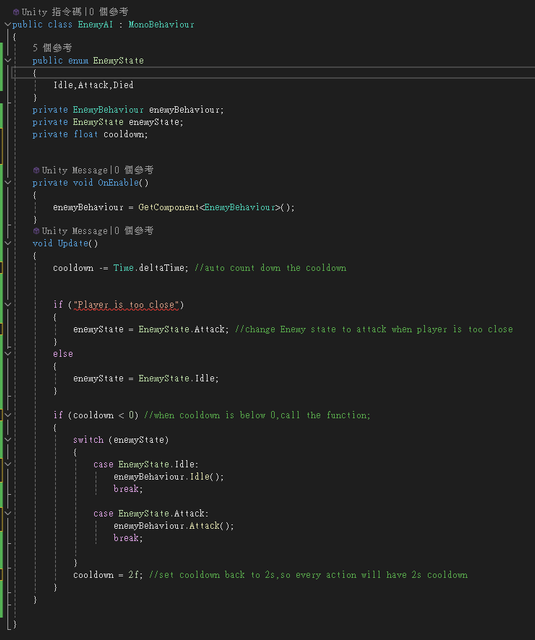
Task: Collapse the OnEnable method
Action: (7, 182)
